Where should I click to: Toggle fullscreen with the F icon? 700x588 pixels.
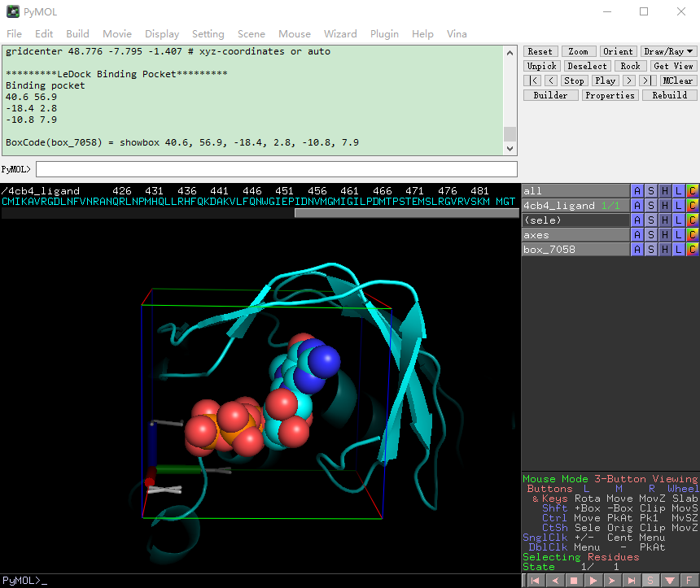[x=689, y=581]
